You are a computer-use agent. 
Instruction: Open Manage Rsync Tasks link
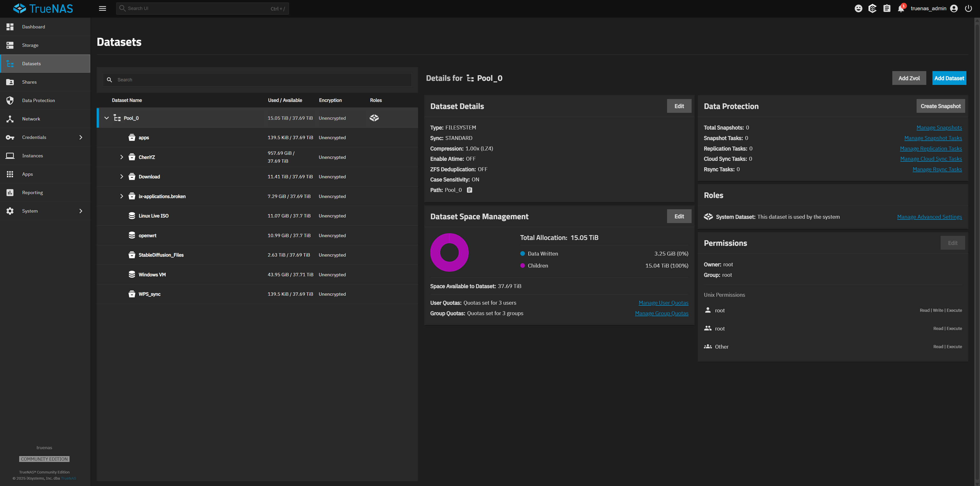point(937,169)
